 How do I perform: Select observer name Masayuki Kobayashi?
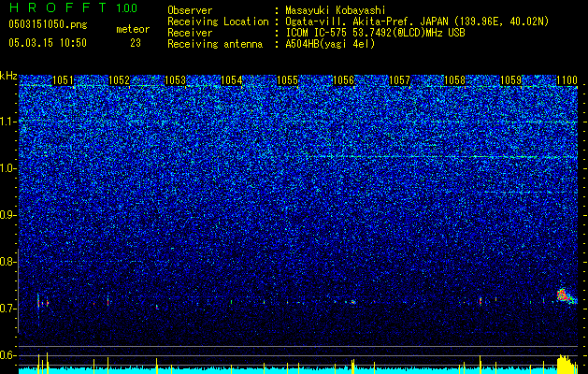point(336,10)
